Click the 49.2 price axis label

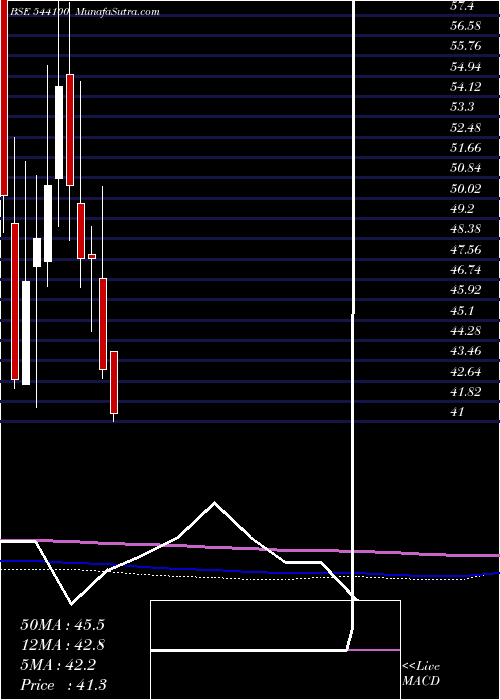pos(462,209)
